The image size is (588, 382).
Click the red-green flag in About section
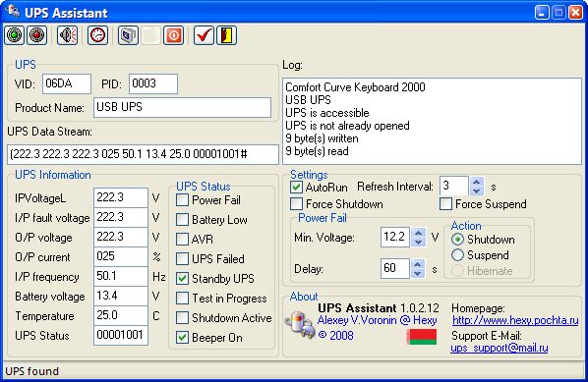point(422,336)
